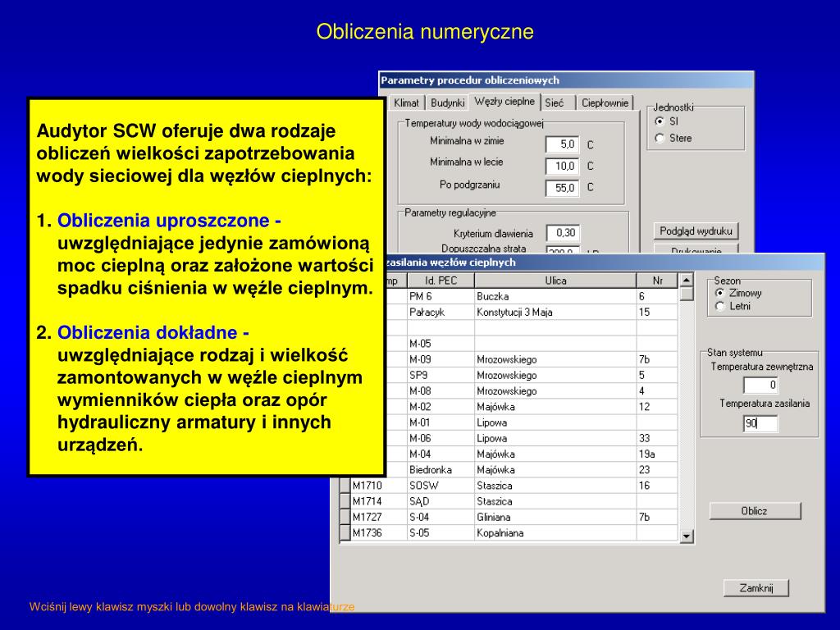Image resolution: width=840 pixels, height=630 pixels.
Task: Select the S-04 cell
Action: pyautogui.click(x=441, y=518)
